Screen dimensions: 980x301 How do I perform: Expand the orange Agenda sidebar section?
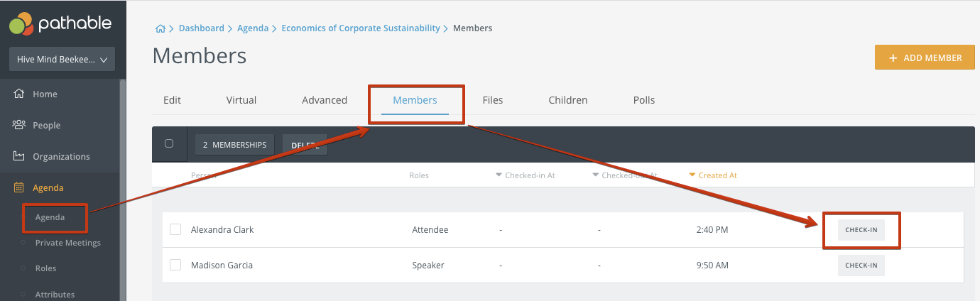pyautogui.click(x=48, y=187)
